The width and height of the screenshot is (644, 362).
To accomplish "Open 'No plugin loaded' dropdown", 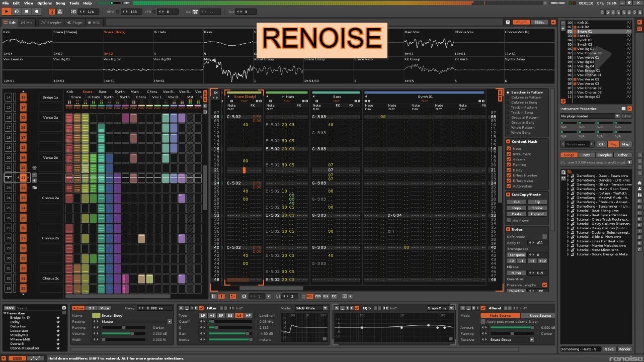I will [590, 116].
